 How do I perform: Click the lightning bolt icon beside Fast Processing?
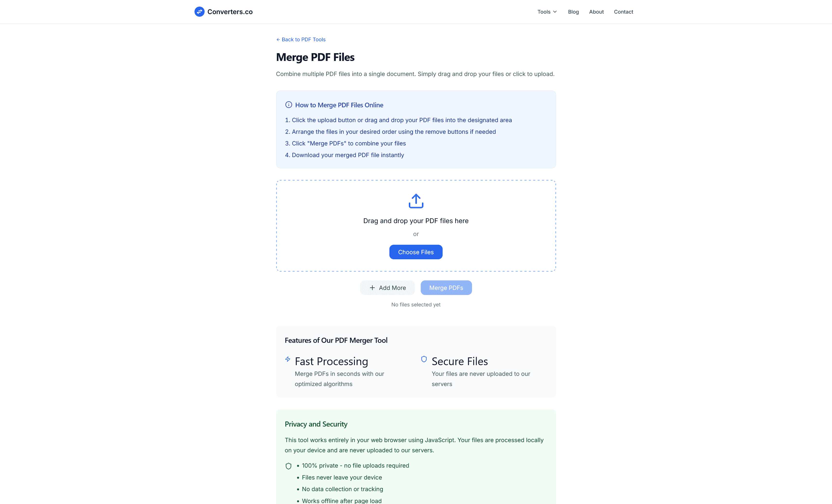(288, 359)
